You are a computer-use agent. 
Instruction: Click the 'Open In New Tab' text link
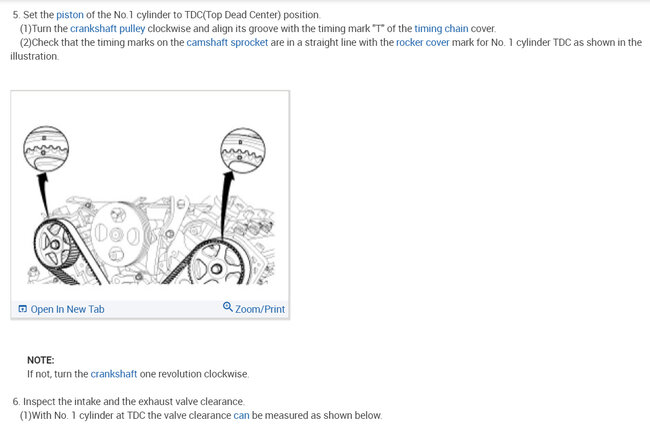pyautogui.click(x=68, y=309)
